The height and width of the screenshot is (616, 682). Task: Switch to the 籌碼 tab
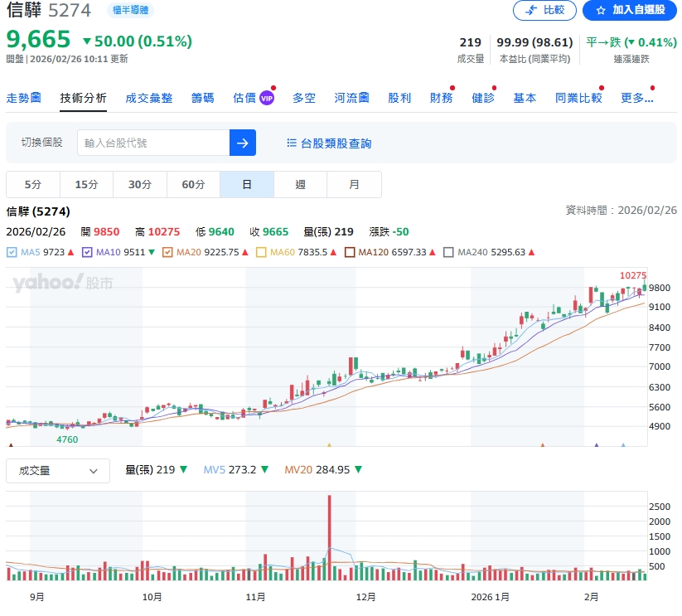(202, 98)
